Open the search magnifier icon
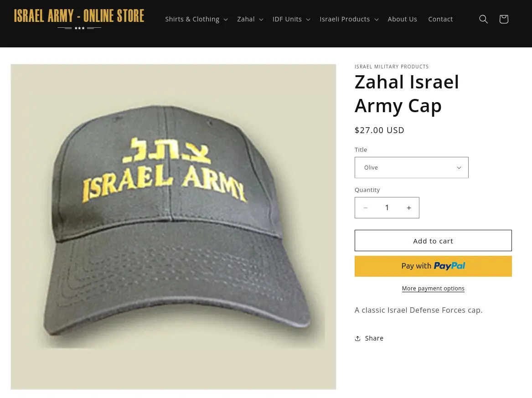The height and width of the screenshot is (398, 532). click(x=483, y=19)
